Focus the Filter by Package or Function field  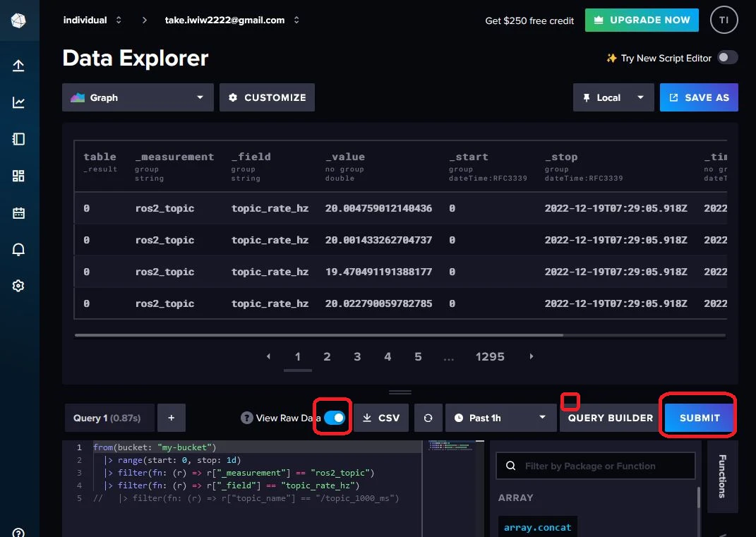[x=596, y=466]
